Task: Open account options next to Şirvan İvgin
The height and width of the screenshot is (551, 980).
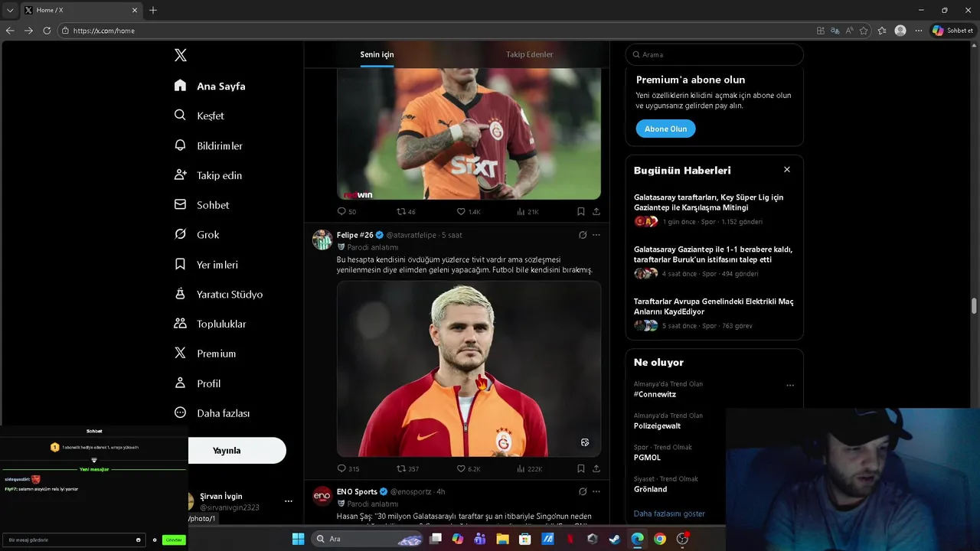Action: pos(289,501)
